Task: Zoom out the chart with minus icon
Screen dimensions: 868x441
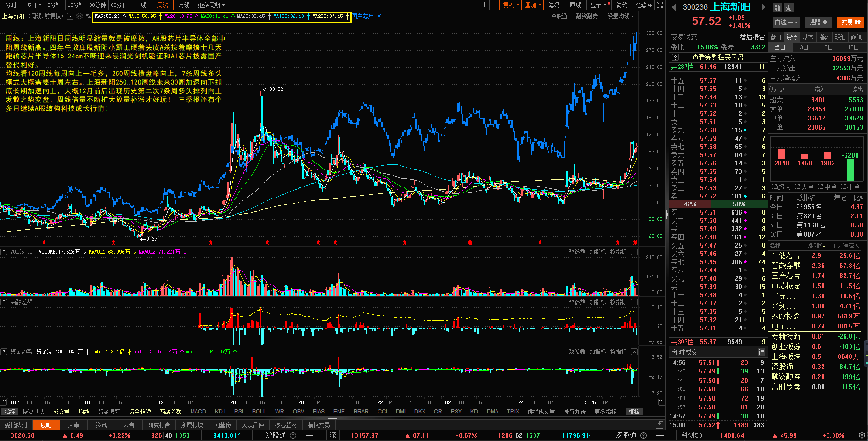Action: pos(494,5)
